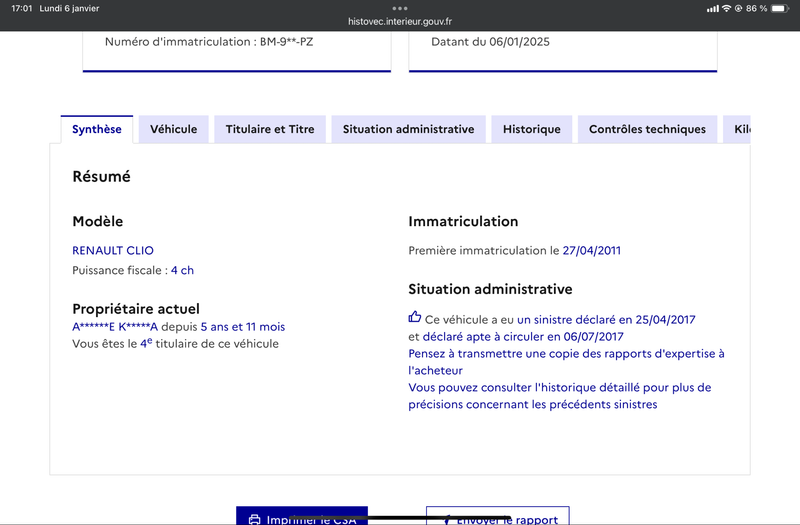Switch to the Véhicule tab
The image size is (800, 525).
(x=173, y=130)
